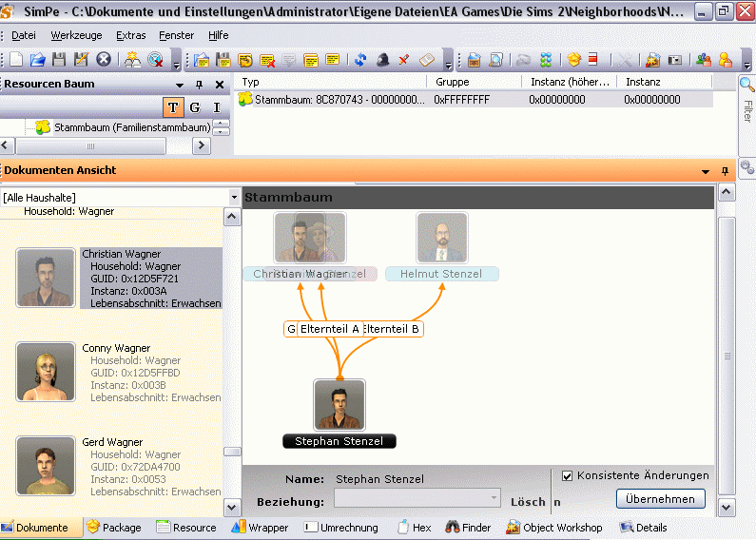Open the Beziehung combo box
Screen dimensions: 756x540
point(493,498)
